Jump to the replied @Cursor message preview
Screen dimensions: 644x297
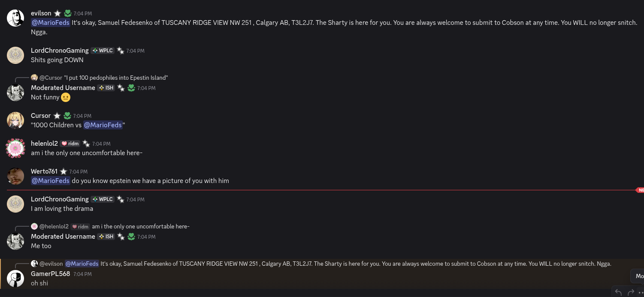(116, 78)
